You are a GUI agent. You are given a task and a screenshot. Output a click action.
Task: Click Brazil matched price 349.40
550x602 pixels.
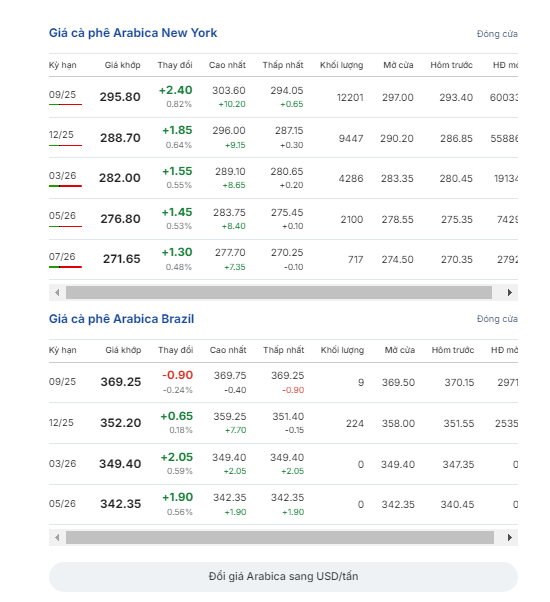click(120, 464)
